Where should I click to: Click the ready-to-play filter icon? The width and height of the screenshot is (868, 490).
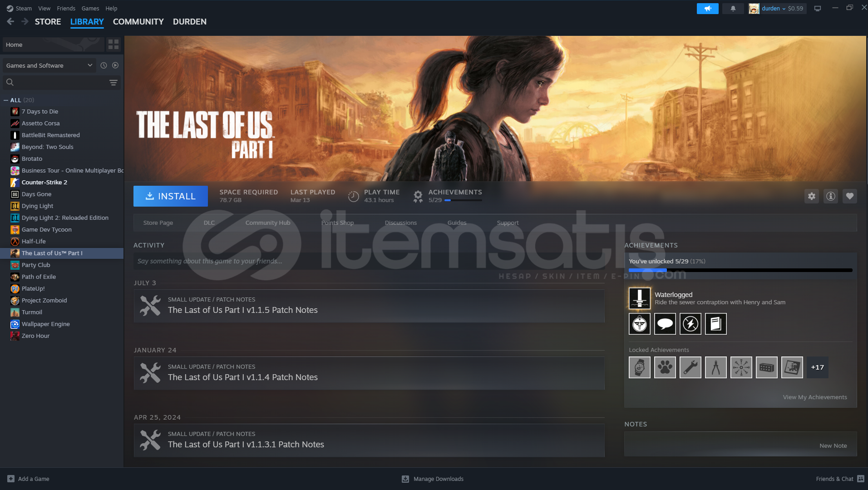coord(115,65)
